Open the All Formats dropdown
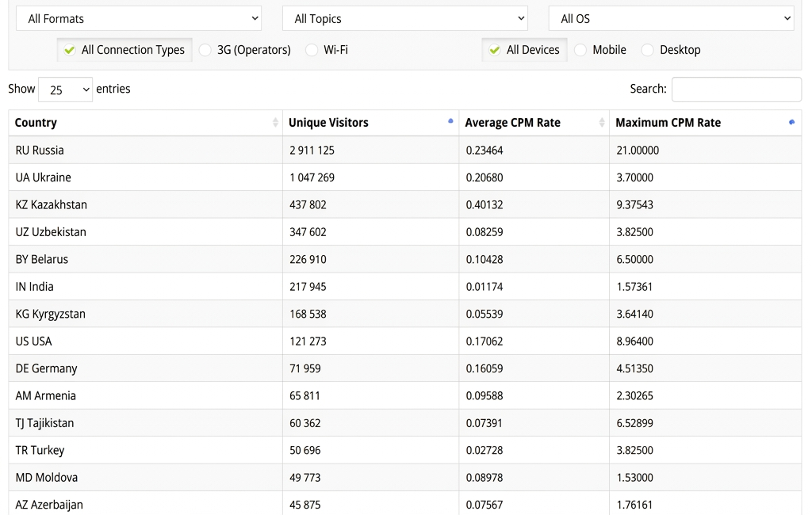This screenshot has height=515, width=812. [138, 19]
